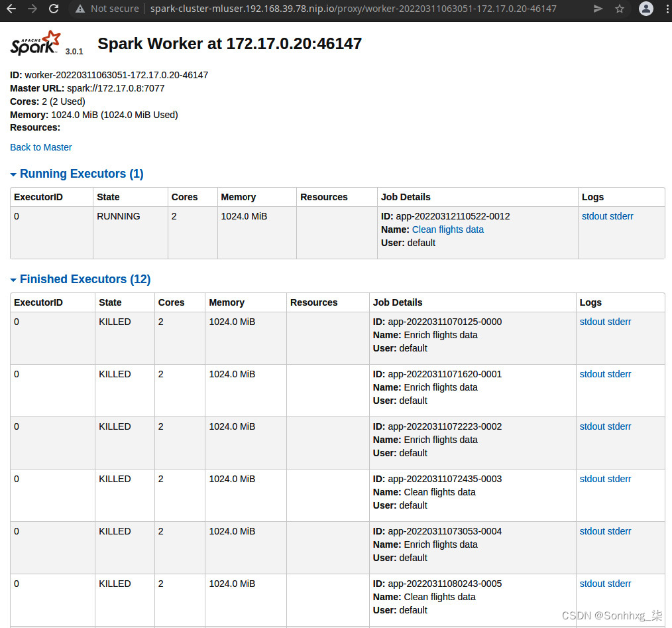The height and width of the screenshot is (628, 672).
Task: Click the send/share arrow icon in address bar
Action: click(x=598, y=9)
